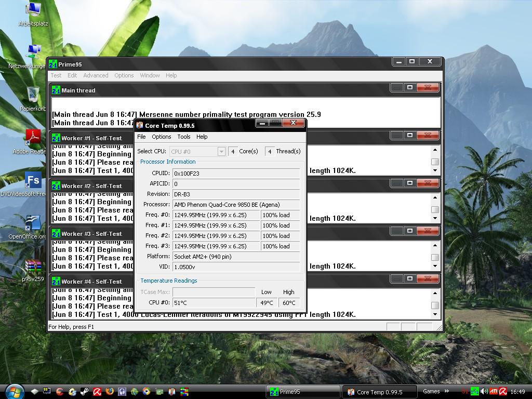Image resolution: width=532 pixels, height=399 pixels.
Task: Click the Avira icon in quick launch
Action: tap(97, 392)
